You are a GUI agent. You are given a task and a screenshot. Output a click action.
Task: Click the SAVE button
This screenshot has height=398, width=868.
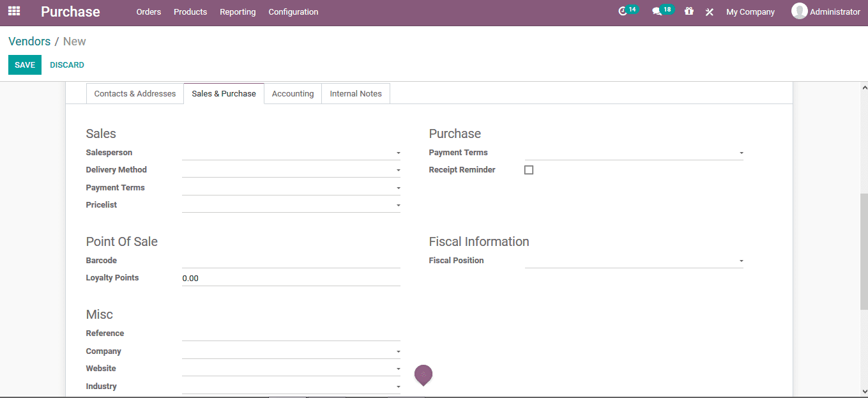[x=24, y=65]
